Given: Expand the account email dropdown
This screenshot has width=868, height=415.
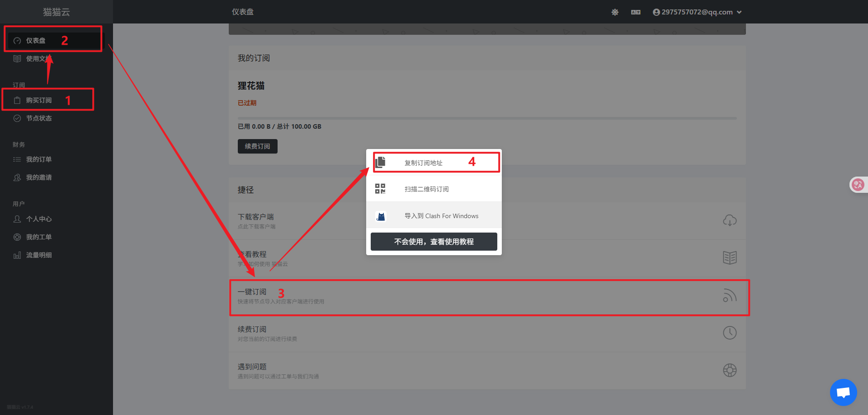Looking at the screenshot, I should coord(697,12).
